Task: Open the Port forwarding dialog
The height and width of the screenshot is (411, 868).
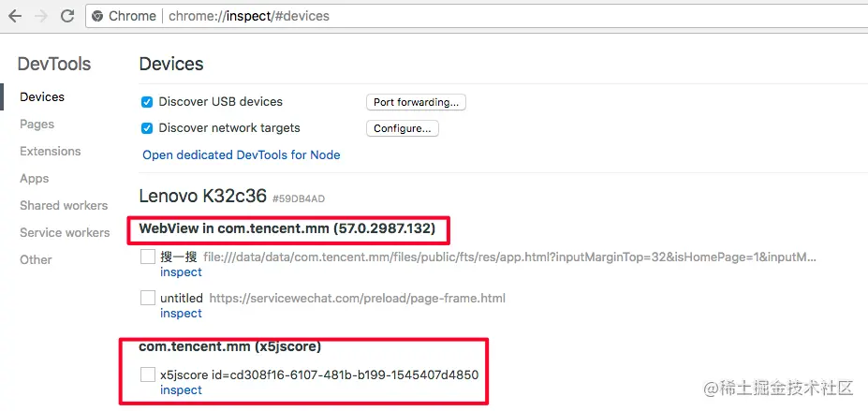Action: coord(416,102)
